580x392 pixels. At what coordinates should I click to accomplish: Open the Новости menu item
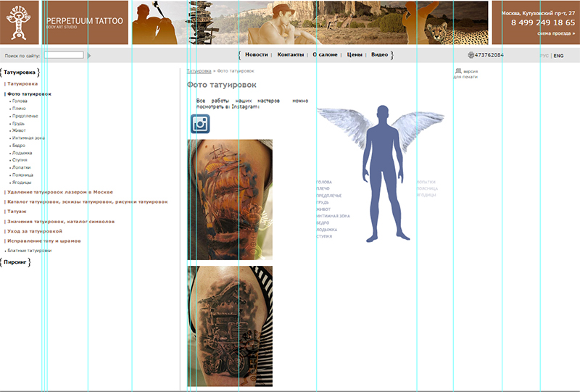pyautogui.click(x=256, y=55)
